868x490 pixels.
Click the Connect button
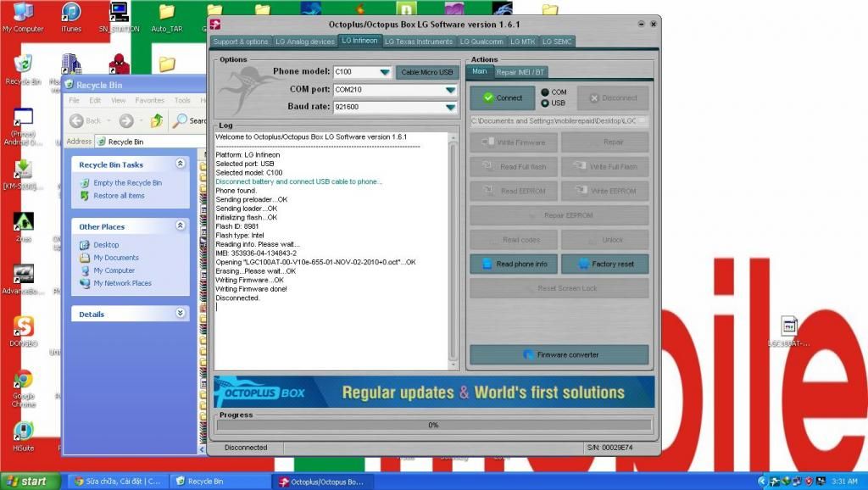503,98
